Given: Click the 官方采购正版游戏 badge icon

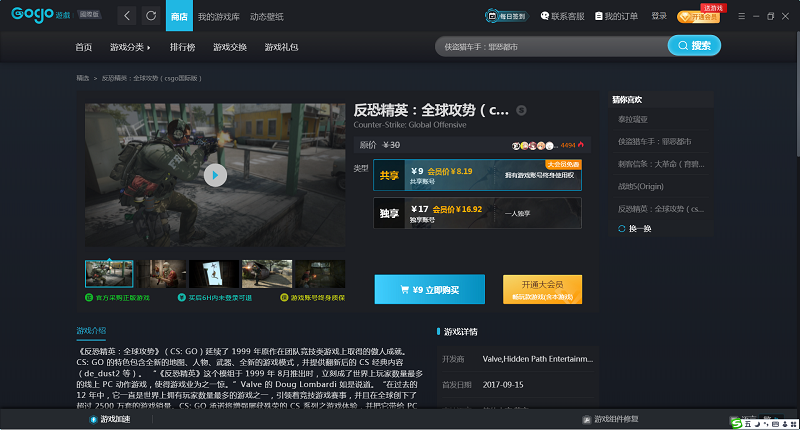Looking at the screenshot, I should 89,297.
